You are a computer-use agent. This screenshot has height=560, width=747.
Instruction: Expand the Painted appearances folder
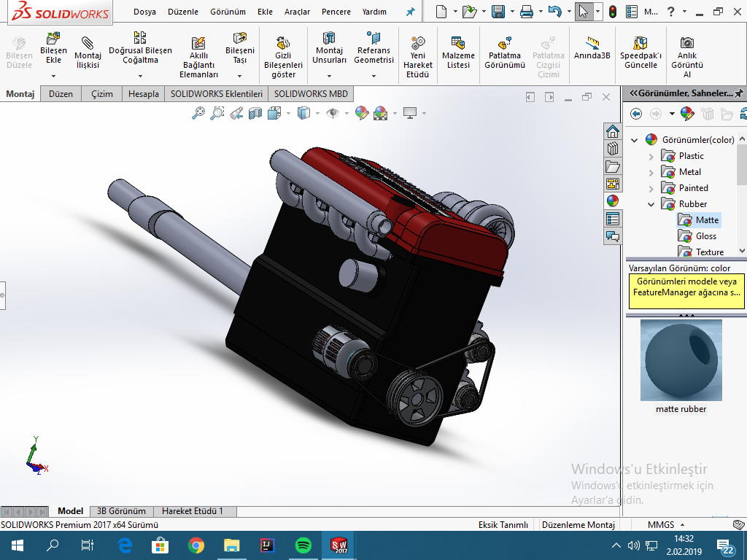651,189
